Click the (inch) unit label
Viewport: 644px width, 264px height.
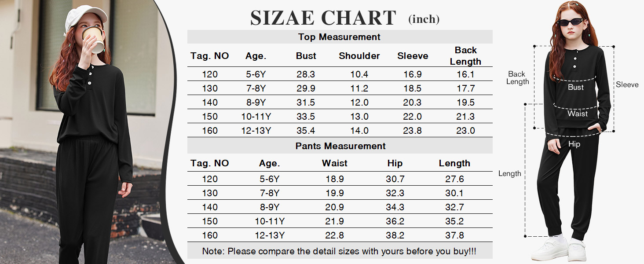click(x=424, y=19)
